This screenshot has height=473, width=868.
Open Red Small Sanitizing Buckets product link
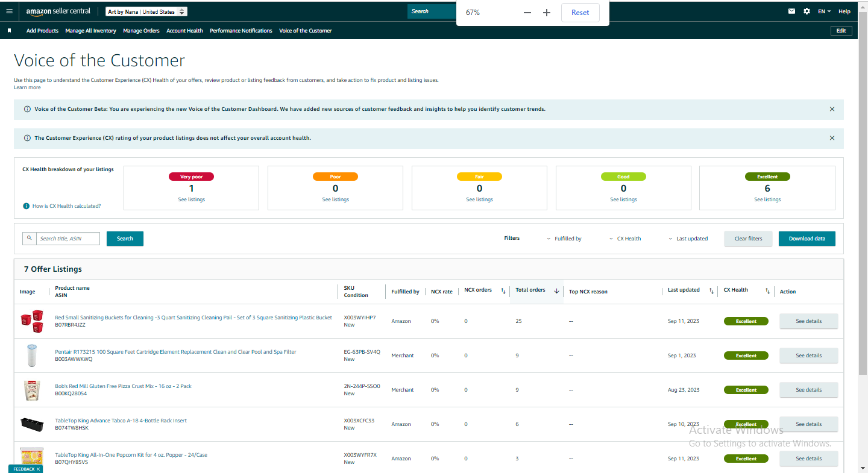coord(193,318)
